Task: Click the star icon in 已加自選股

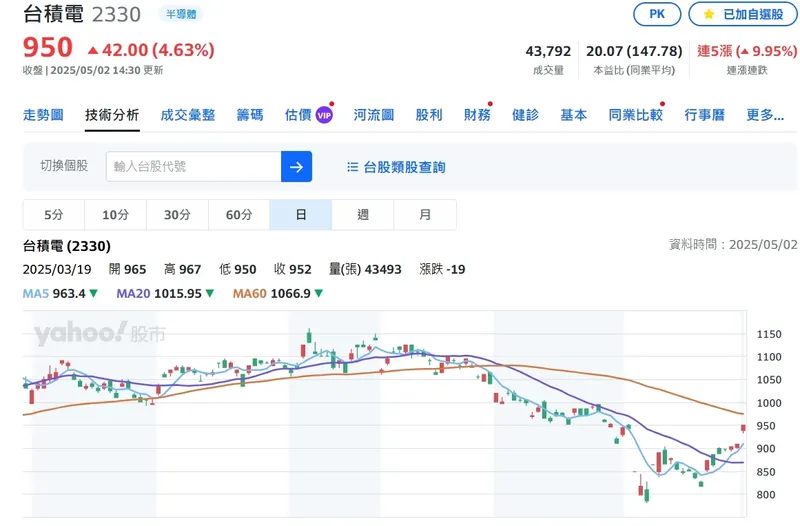Action: pos(708,15)
